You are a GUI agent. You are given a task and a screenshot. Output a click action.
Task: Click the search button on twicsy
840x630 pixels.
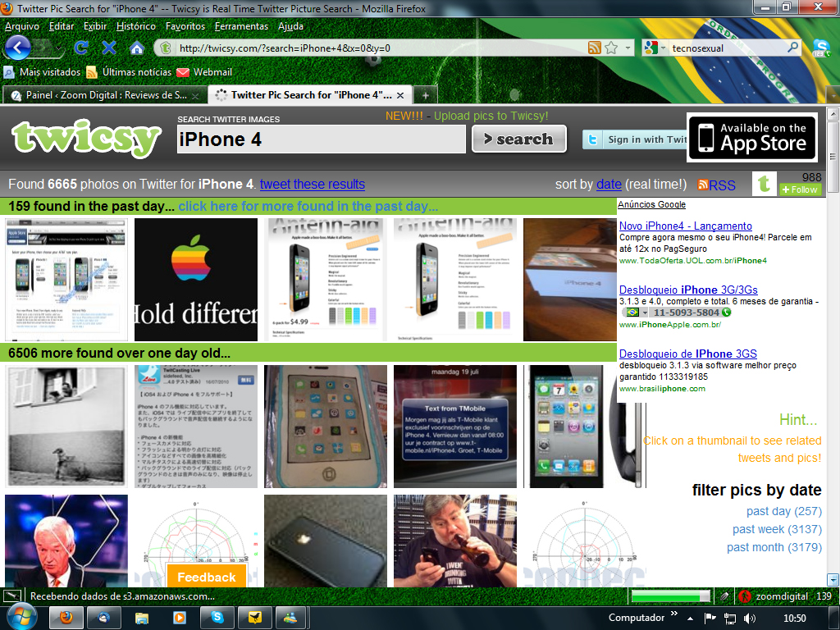[519, 139]
